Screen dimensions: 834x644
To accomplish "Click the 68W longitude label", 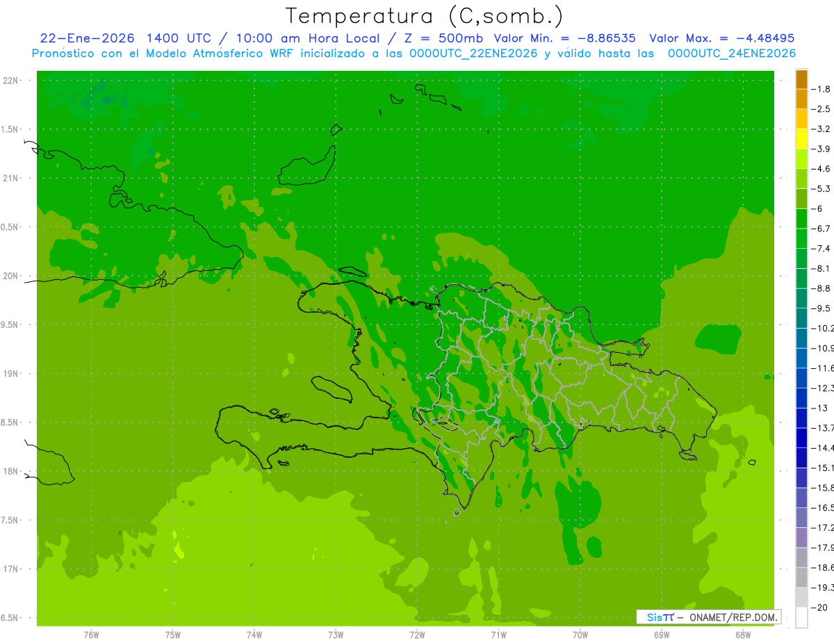I will click(743, 634).
